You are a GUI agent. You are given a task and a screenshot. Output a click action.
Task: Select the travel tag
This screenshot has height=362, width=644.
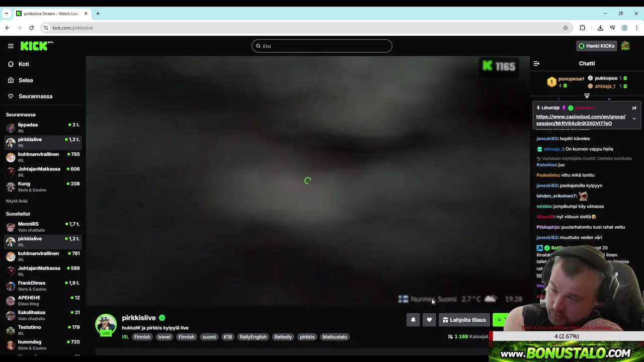[165, 337]
